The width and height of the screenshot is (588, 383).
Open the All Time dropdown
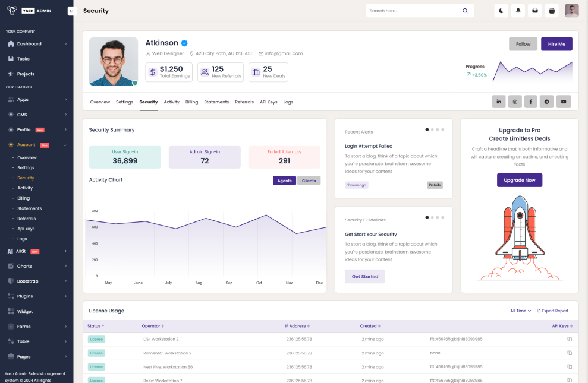click(x=520, y=311)
